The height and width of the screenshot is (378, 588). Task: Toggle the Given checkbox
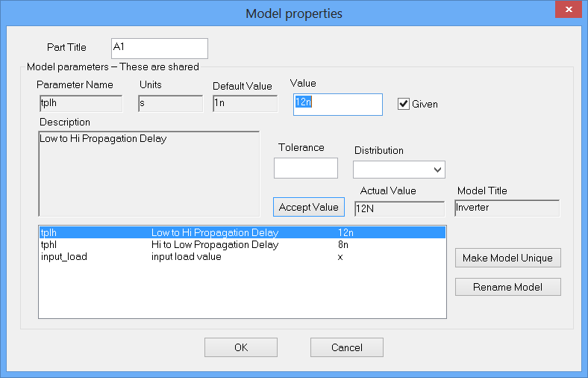(x=404, y=104)
